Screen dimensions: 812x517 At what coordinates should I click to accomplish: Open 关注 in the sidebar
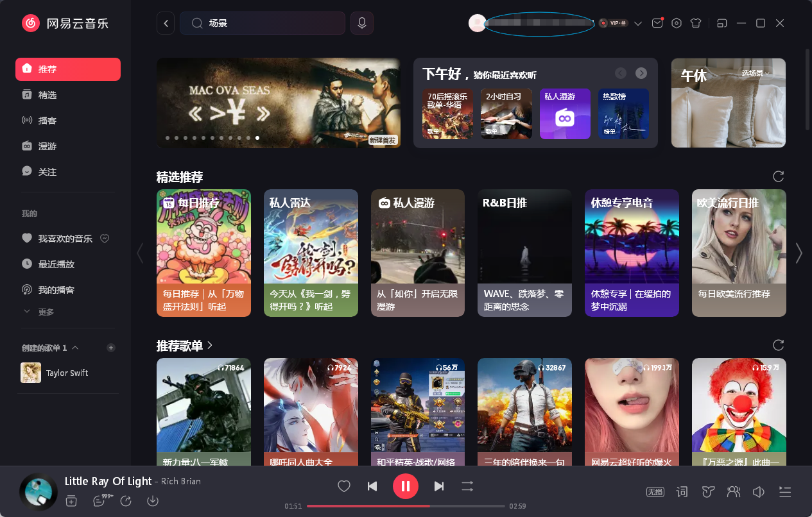[x=68, y=172]
